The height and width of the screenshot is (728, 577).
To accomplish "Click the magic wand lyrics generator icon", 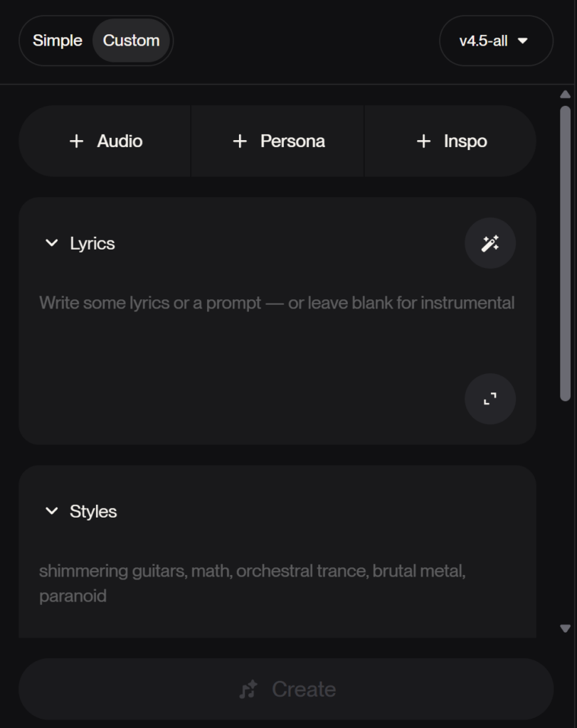I will tap(490, 244).
